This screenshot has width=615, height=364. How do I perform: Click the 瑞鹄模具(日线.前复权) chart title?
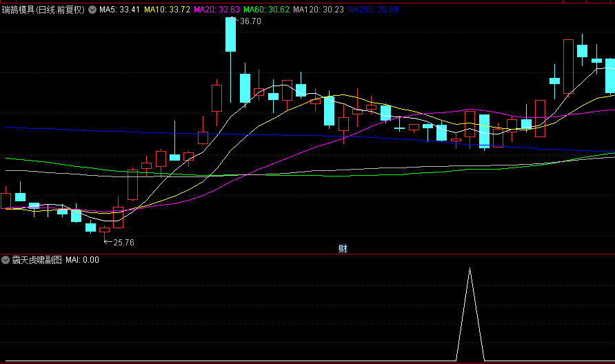point(43,10)
